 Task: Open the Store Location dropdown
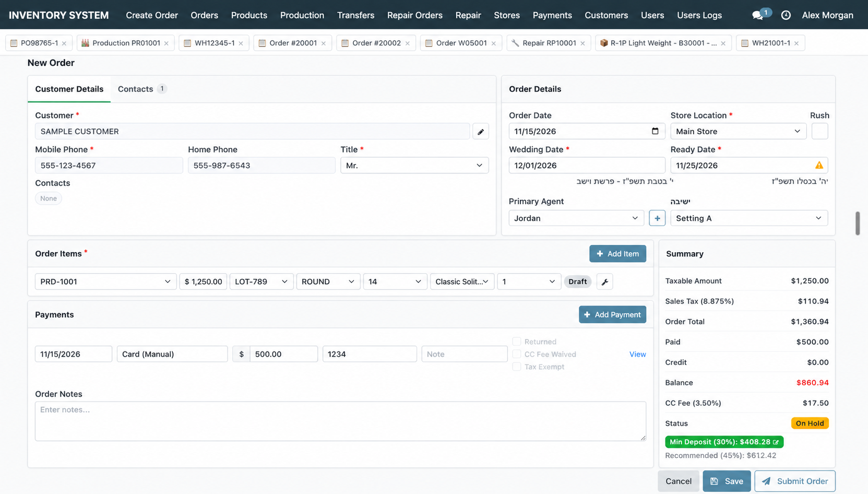click(x=738, y=132)
